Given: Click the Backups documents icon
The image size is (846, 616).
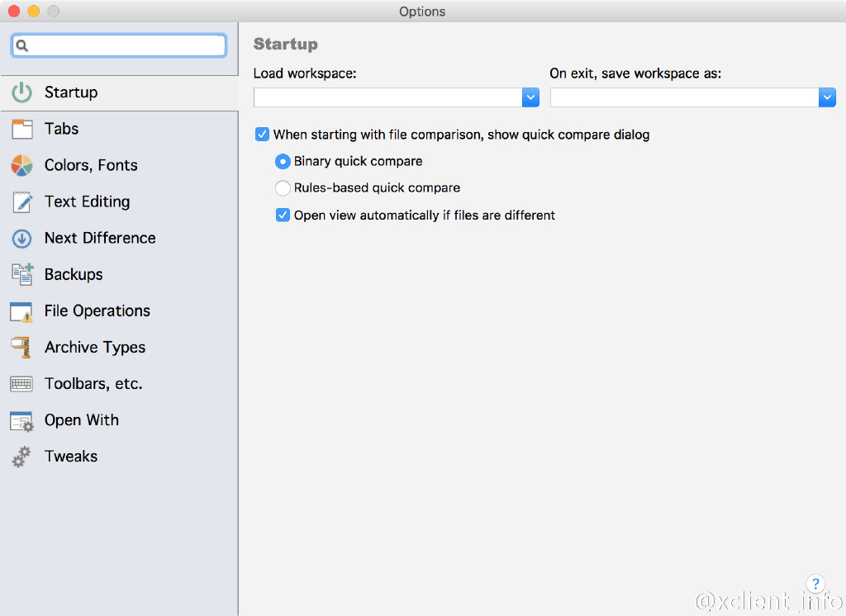Looking at the screenshot, I should coord(22,274).
